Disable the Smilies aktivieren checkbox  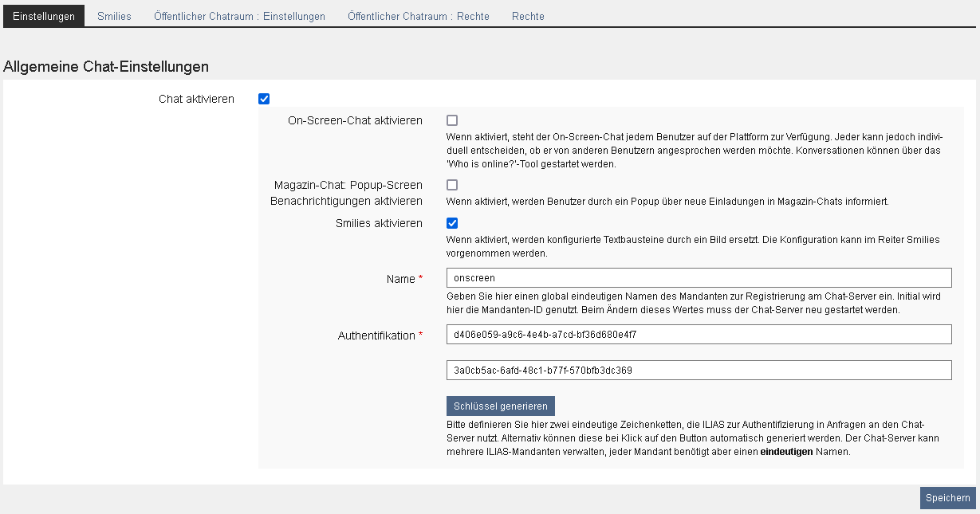452,223
